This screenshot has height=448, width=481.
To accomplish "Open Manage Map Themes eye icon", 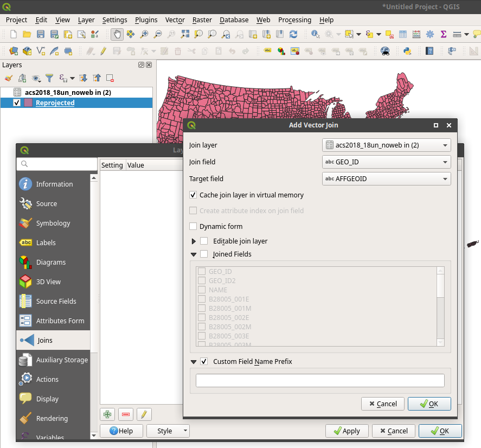I will [36, 79].
